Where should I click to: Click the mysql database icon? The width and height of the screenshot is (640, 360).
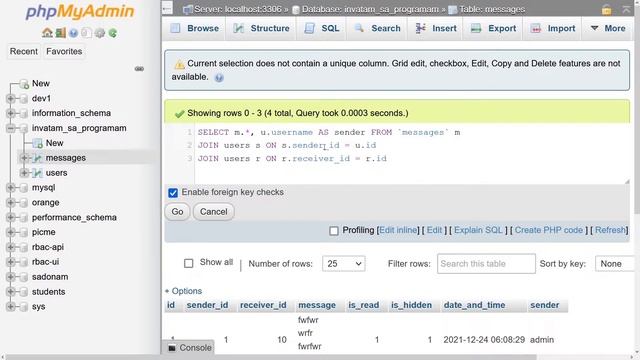[24, 188]
